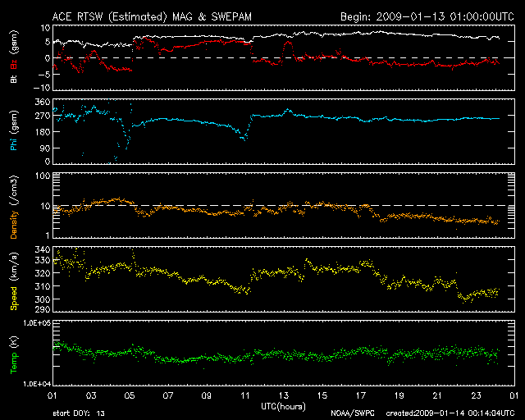The height and width of the screenshot is (420, 525).
Task: Click the '270' tick on Phi axis
Action: click(43, 116)
